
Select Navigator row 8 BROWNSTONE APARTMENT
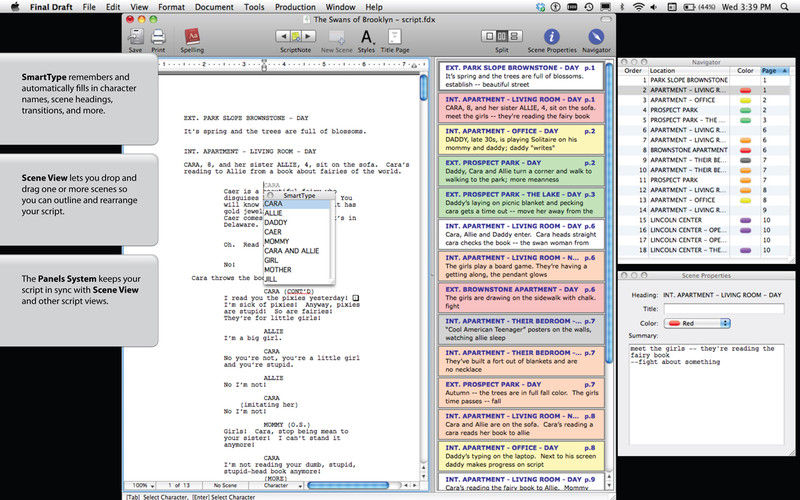704,150
